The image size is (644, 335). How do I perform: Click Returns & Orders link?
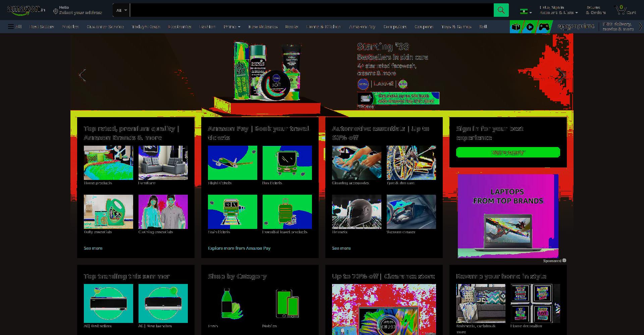(596, 10)
